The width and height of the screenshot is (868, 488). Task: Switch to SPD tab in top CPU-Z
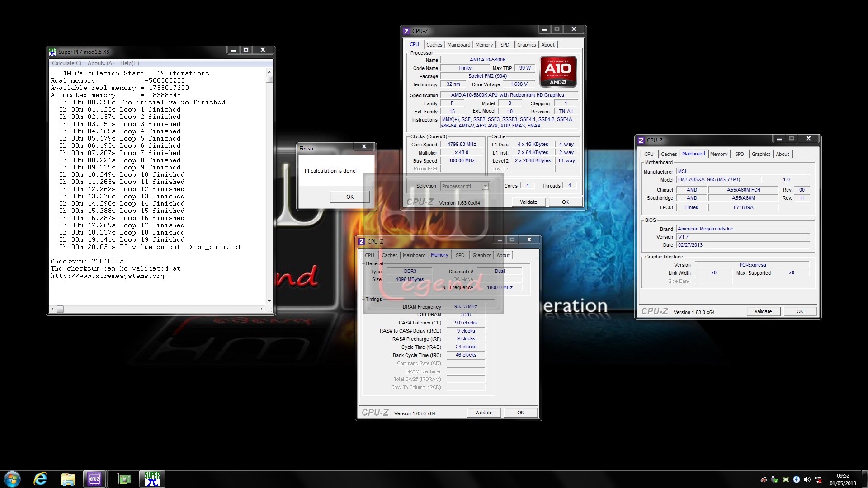click(x=505, y=45)
